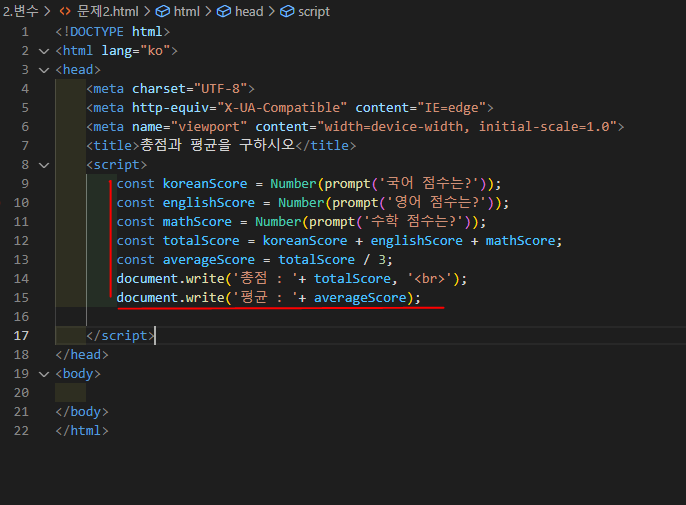Click 'document.write' on line 14
The width and height of the screenshot is (686, 505).
point(171,279)
